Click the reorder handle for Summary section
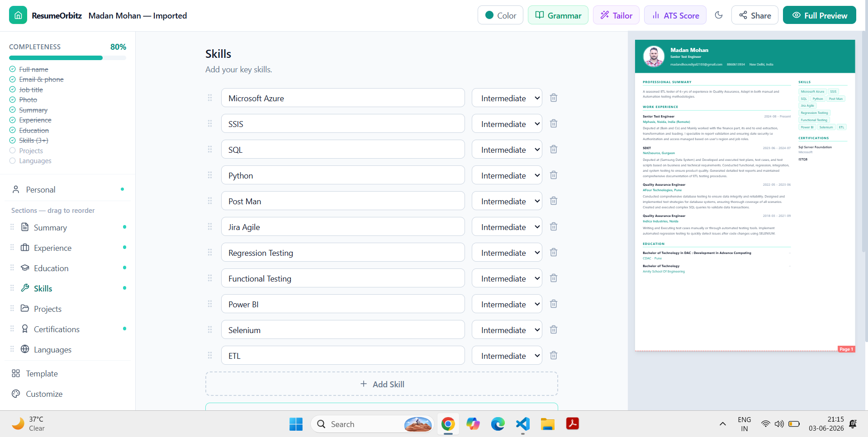This screenshot has height=437, width=868. [x=12, y=227]
